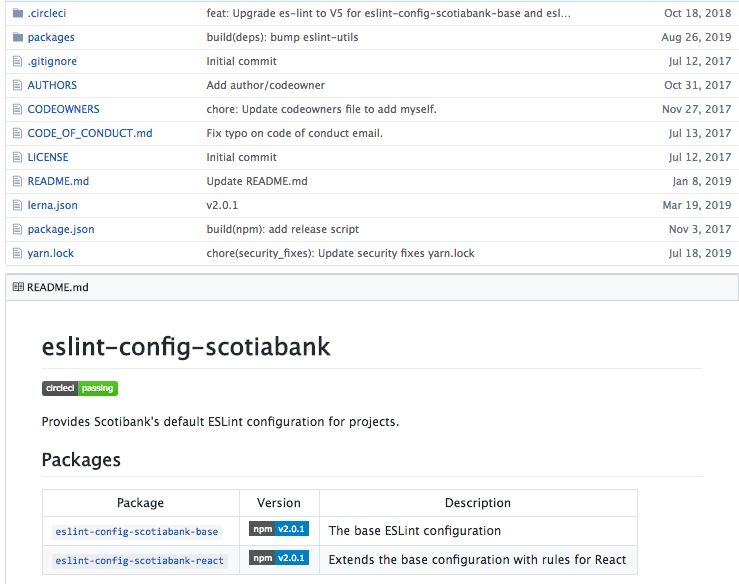Viewport: 739px width, 584px height.
Task: Open commit 'Add author/codeowner'
Action: coord(265,85)
